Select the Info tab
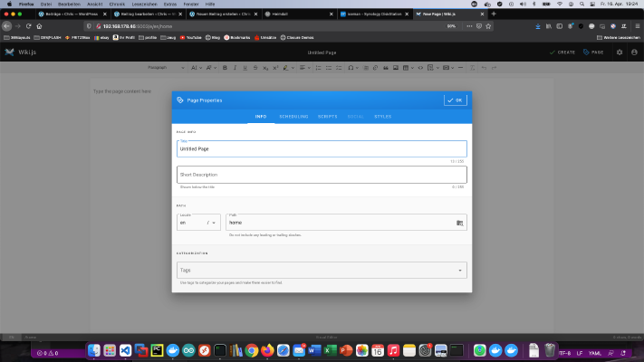Image resolution: width=644 pixels, height=362 pixels. [261, 117]
